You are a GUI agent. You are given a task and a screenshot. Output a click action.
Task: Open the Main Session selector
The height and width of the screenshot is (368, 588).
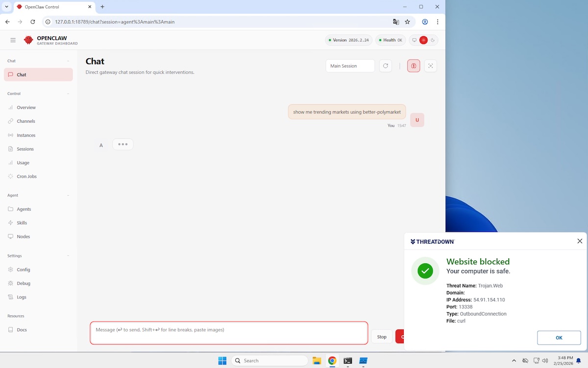(x=350, y=65)
